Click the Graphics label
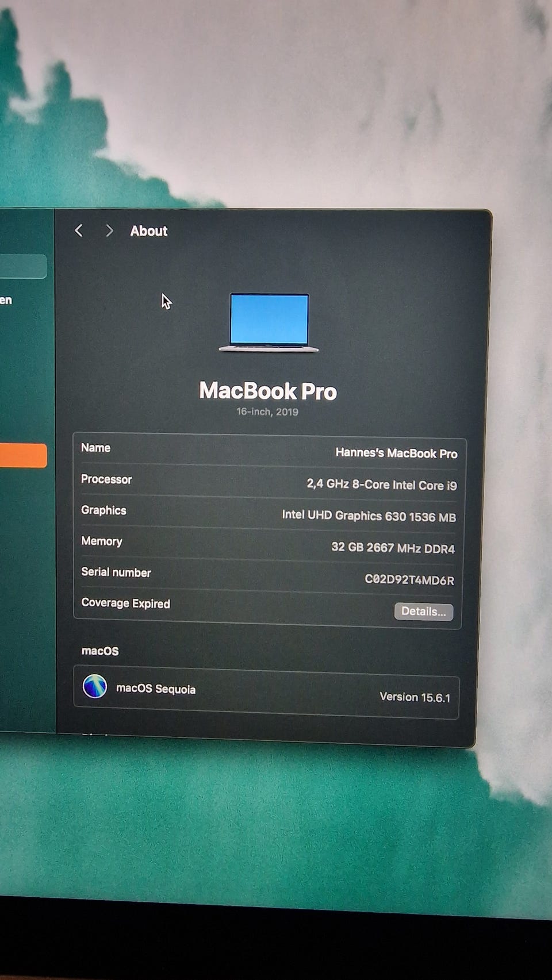 (x=103, y=510)
